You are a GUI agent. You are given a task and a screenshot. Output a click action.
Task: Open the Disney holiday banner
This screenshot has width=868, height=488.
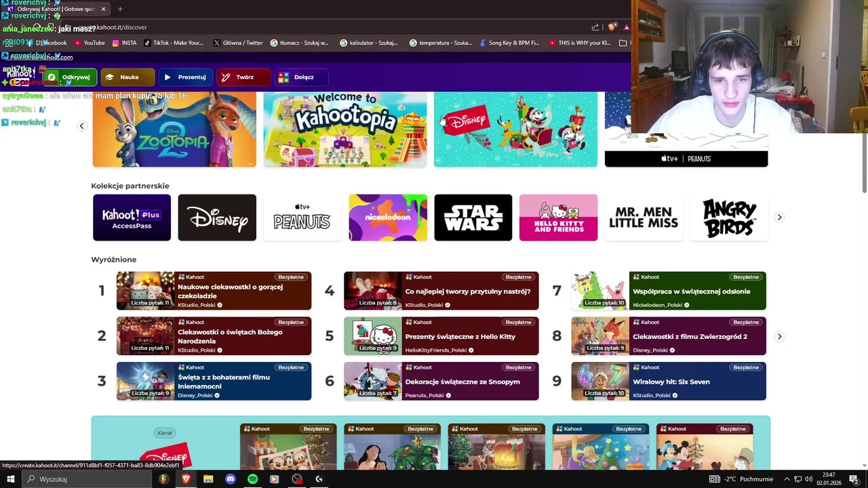(515, 129)
